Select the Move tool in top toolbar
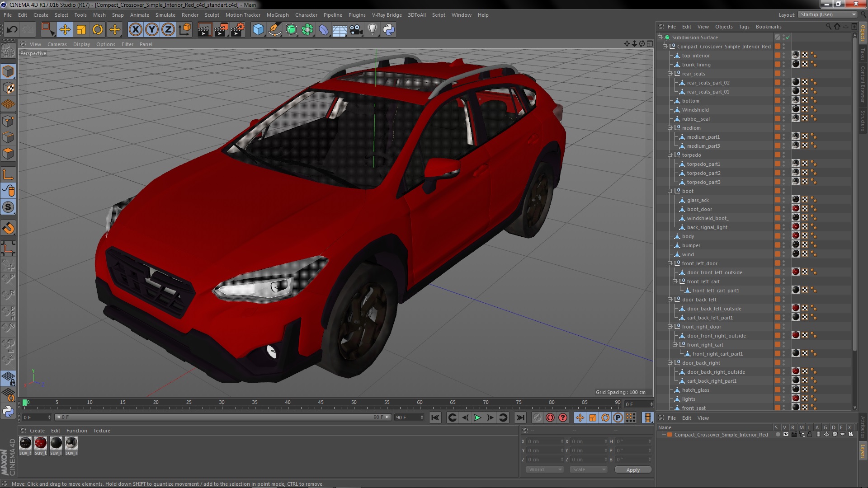This screenshot has height=488, width=868. coord(65,30)
